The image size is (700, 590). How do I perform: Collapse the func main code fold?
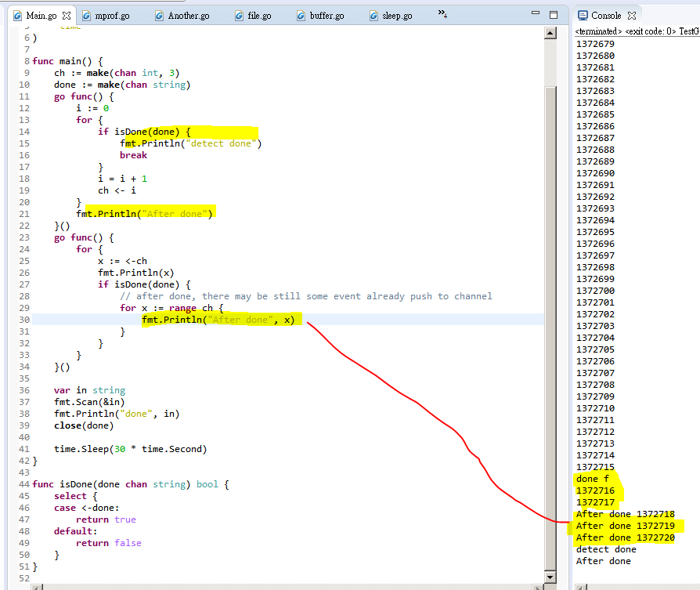tap(27, 61)
